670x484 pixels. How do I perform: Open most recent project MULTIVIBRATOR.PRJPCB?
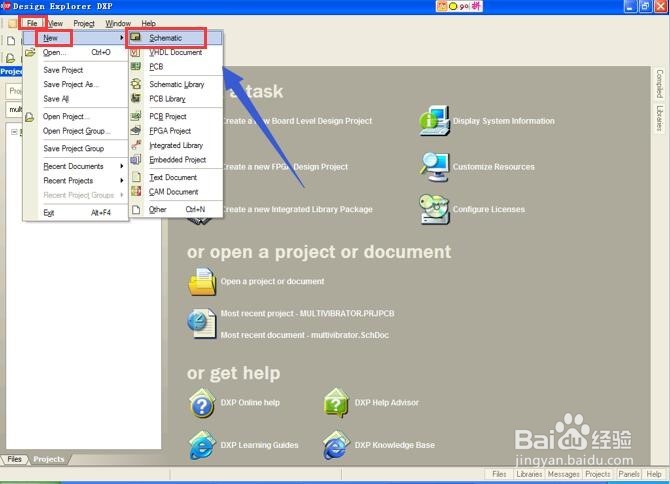point(307,314)
